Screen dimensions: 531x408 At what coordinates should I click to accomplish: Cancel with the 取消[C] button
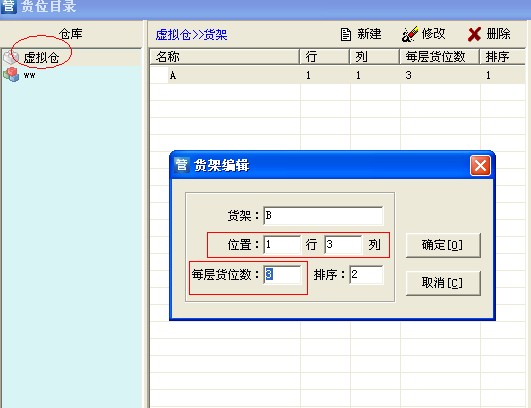443,283
